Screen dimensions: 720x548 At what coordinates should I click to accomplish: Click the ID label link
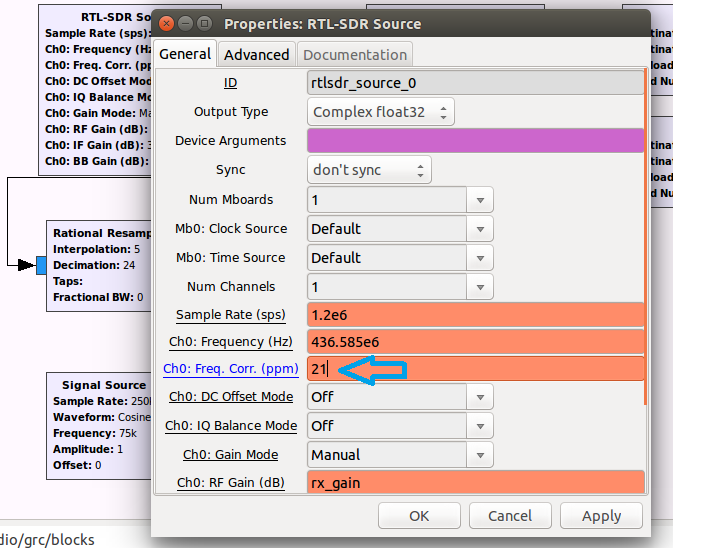(230, 83)
